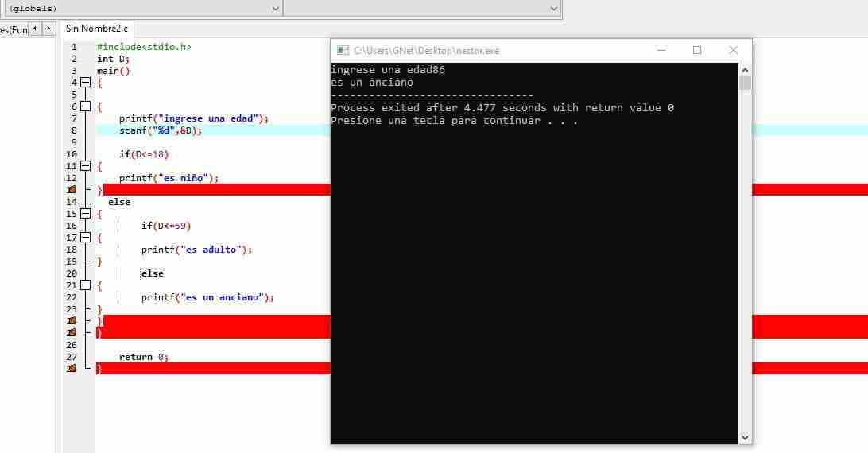Screen dimensions: 868x453
Task: Click line number 26 in the gutter
Action: (x=72, y=344)
